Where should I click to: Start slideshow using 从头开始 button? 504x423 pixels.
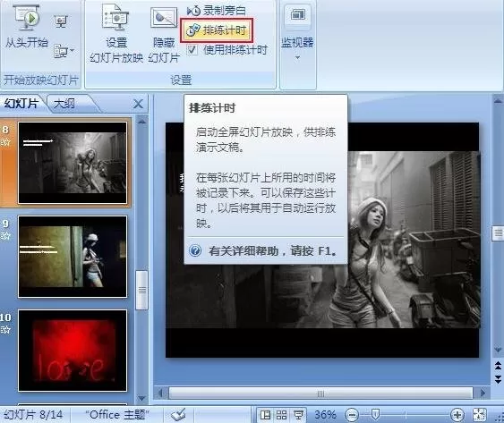click(27, 26)
